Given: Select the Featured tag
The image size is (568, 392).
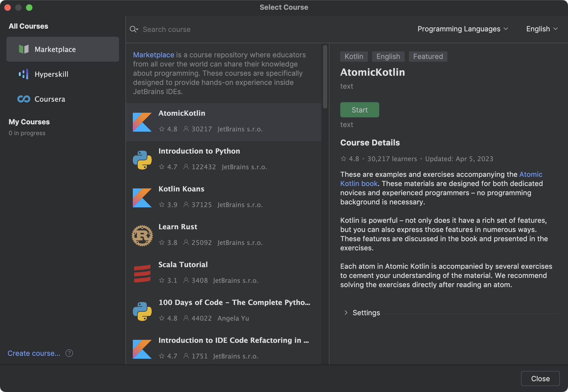Looking at the screenshot, I should tap(428, 56).
